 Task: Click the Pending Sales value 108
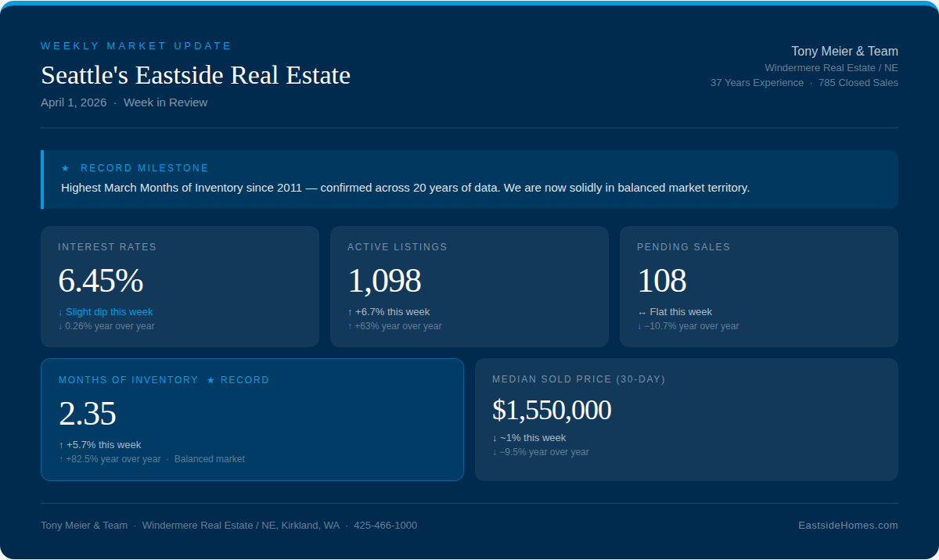click(661, 281)
